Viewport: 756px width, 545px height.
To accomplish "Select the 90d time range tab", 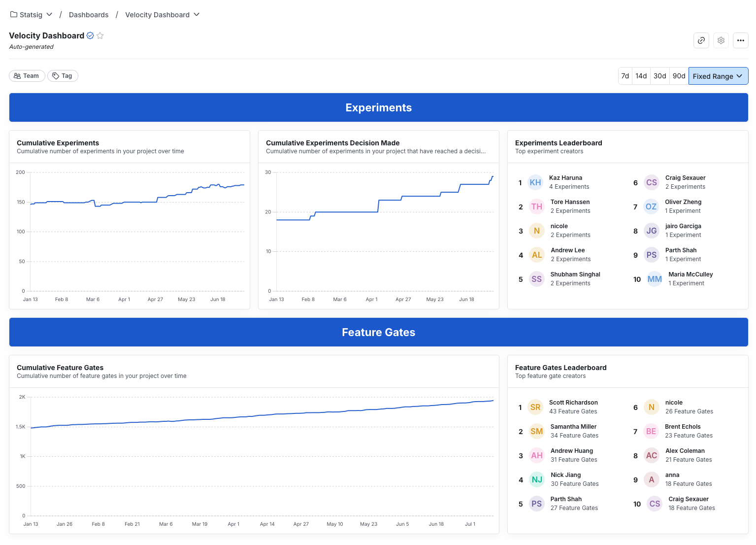I will [679, 76].
